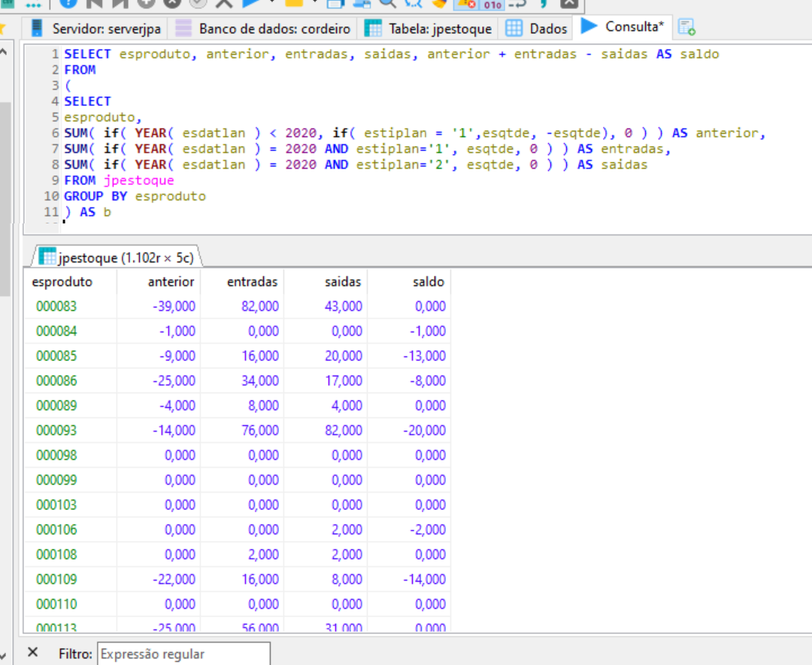Open a new query tab
The width and height of the screenshot is (812, 665).
point(686,29)
